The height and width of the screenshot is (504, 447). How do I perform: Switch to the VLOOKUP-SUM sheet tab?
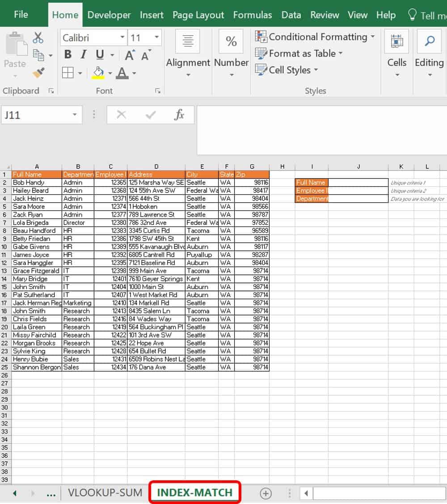pos(105,492)
